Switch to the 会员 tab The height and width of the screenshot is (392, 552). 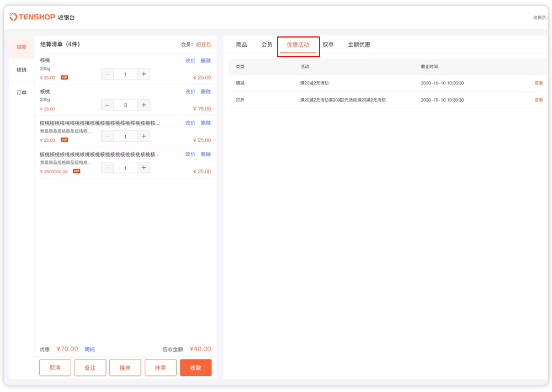point(267,45)
